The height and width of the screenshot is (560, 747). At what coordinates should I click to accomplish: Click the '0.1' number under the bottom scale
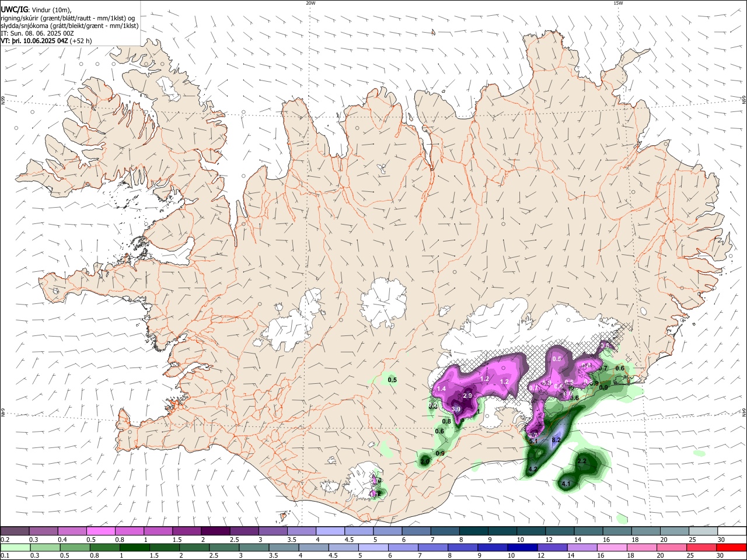tap(5, 555)
